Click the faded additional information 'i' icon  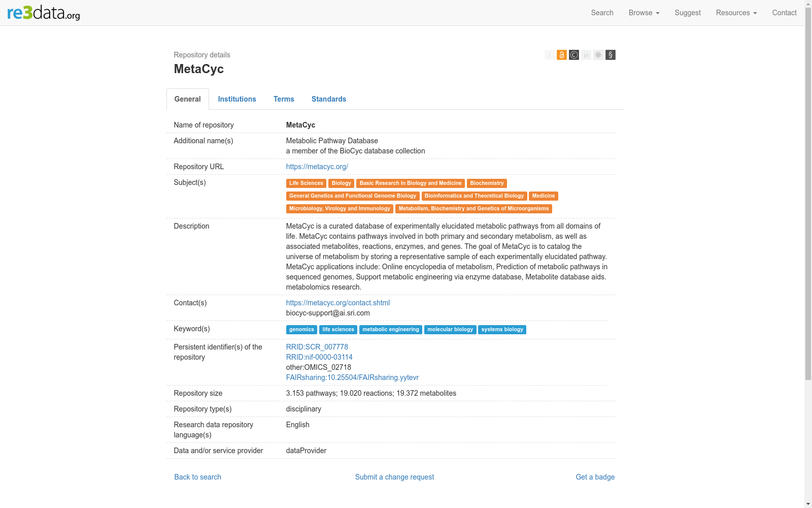pos(549,55)
